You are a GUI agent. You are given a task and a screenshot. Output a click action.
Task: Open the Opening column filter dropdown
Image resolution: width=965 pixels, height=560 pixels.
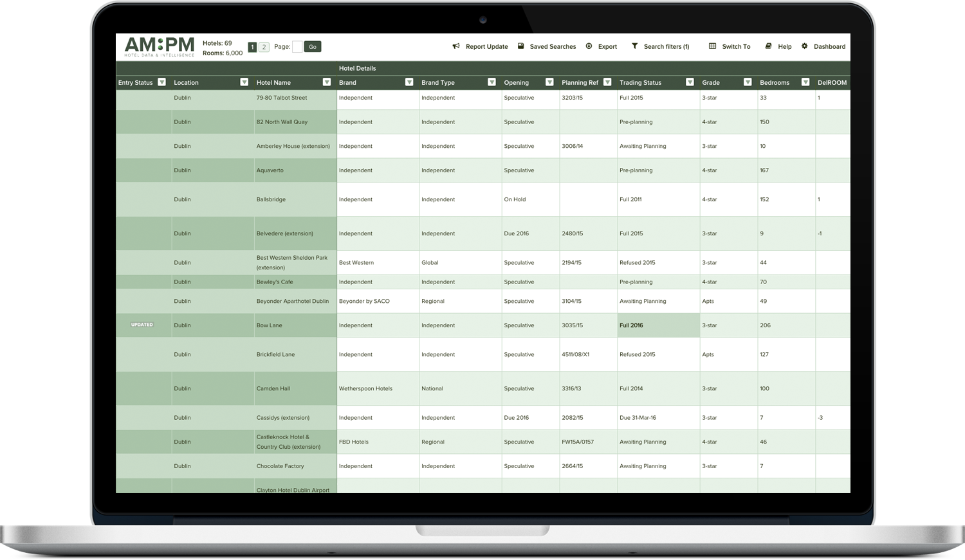[x=549, y=82]
